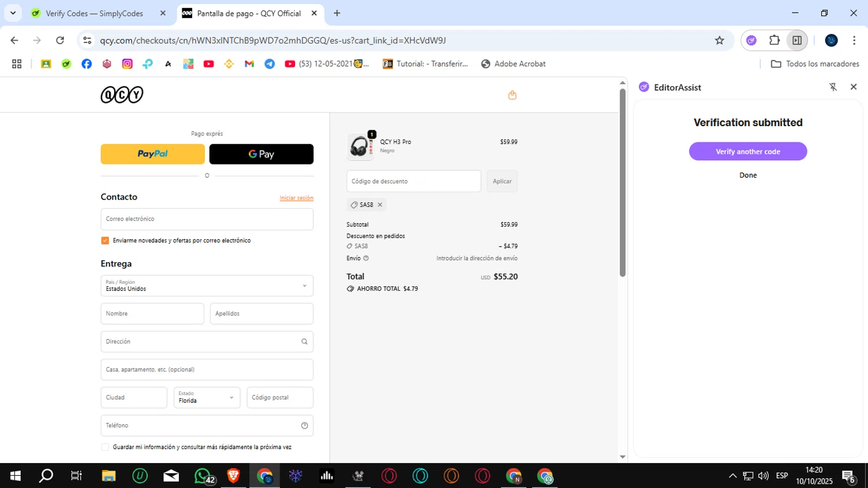The width and height of the screenshot is (868, 488).
Task: Click Verify another code button
Action: [748, 152]
